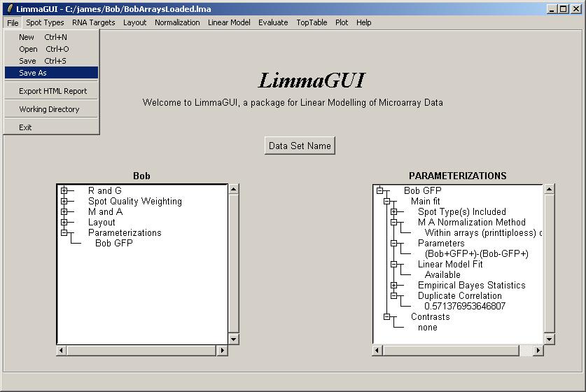This screenshot has height=392, width=586.
Task: Select Bob GFP item in left tree
Action: click(x=113, y=244)
